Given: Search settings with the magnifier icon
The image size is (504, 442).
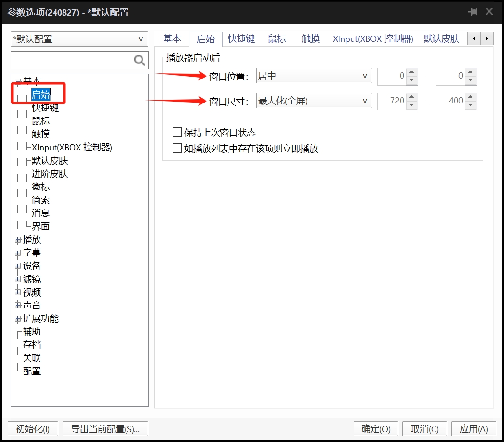Looking at the screenshot, I should tap(140, 60).
